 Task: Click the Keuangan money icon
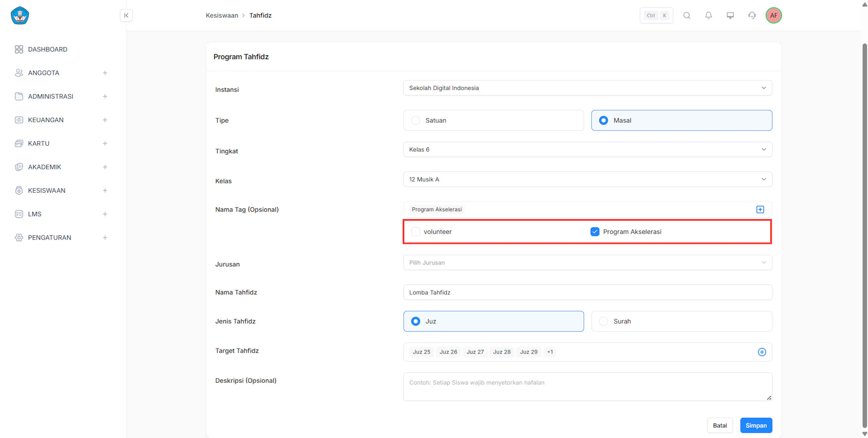point(19,120)
